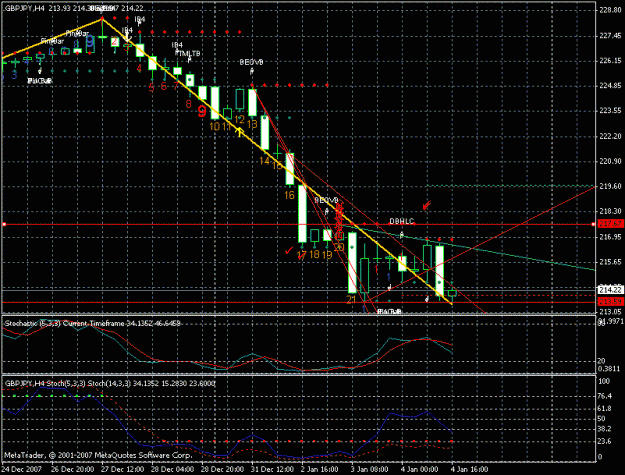Click the 3 Jan 08:00 time label
Screen dimensions: 625x475
pyautogui.click(x=370, y=469)
